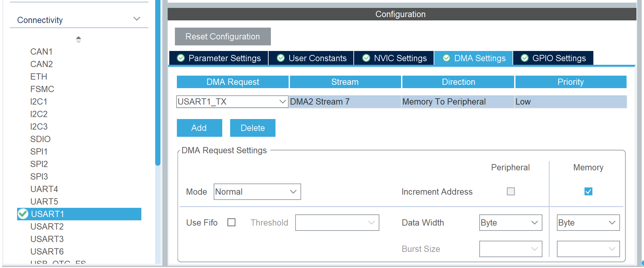The width and height of the screenshot is (644, 268).
Task: Select SPI3 peripheral
Action: coord(39,177)
